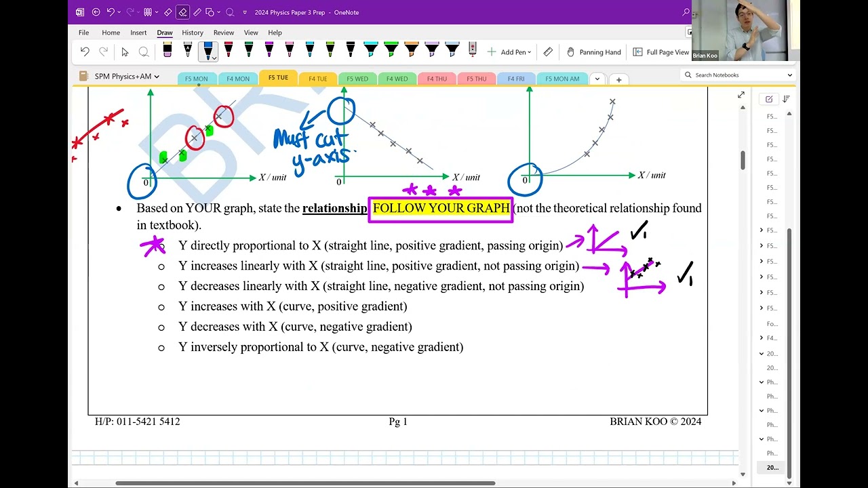Open the File menu
This screenshot has width=868, height=488.
83,33
